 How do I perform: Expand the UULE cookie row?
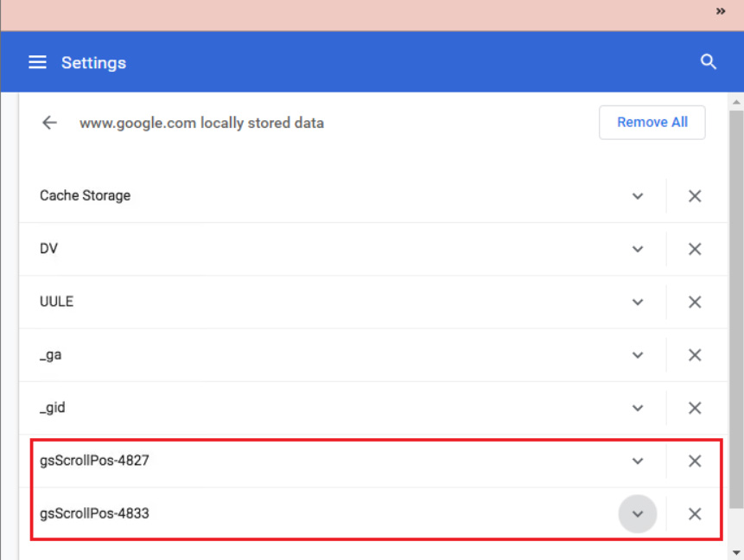638,302
